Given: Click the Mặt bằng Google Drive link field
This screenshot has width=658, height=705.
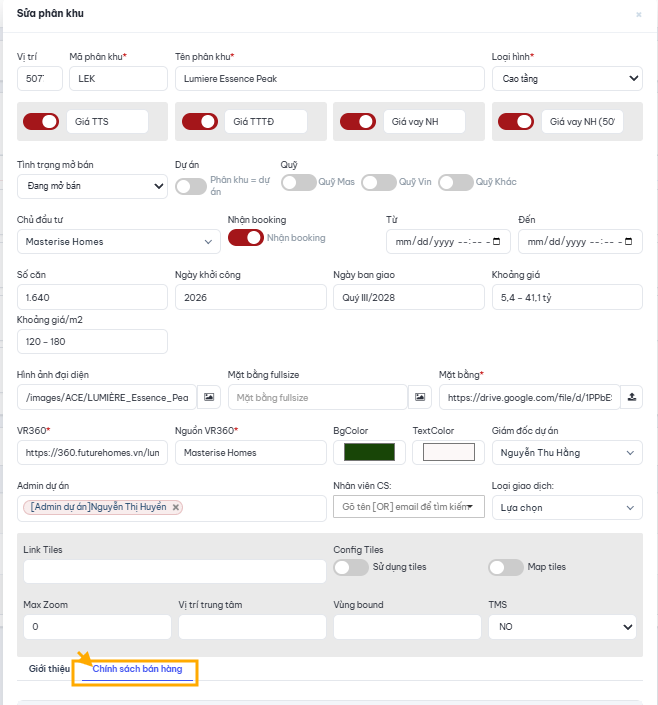Looking at the screenshot, I should (530, 397).
